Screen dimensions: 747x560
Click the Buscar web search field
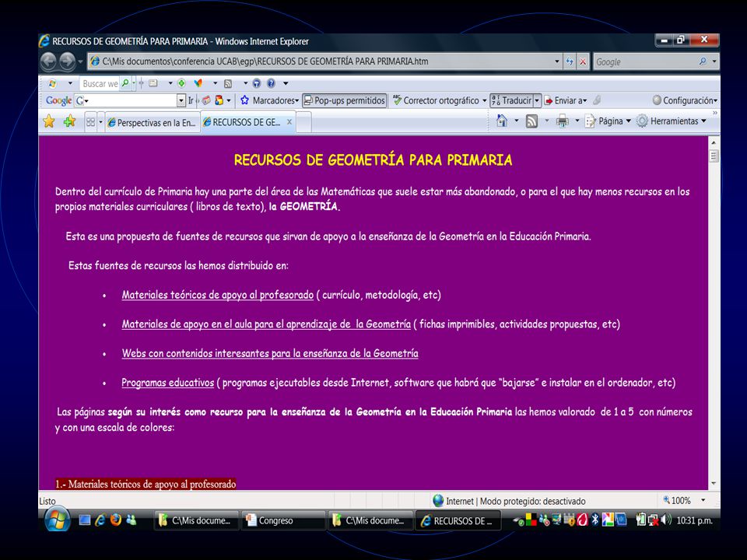[x=100, y=83]
